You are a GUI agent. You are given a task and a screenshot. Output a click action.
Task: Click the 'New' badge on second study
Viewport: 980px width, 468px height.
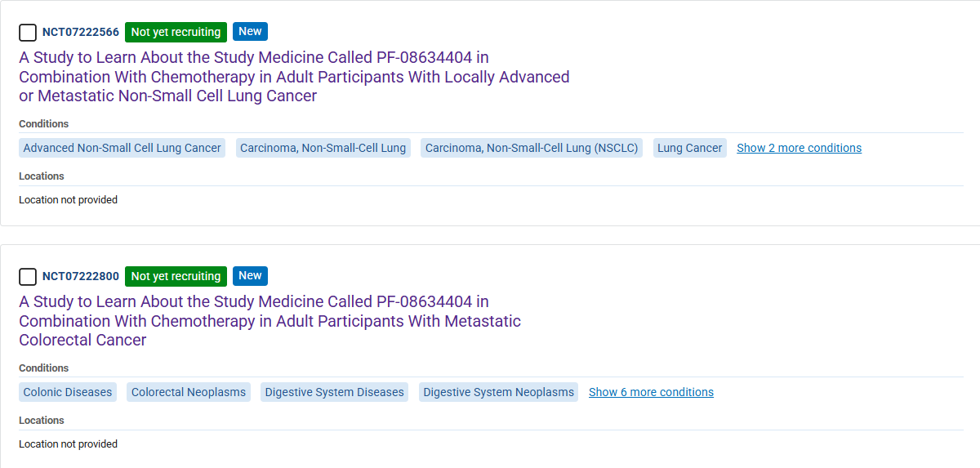pyautogui.click(x=250, y=276)
